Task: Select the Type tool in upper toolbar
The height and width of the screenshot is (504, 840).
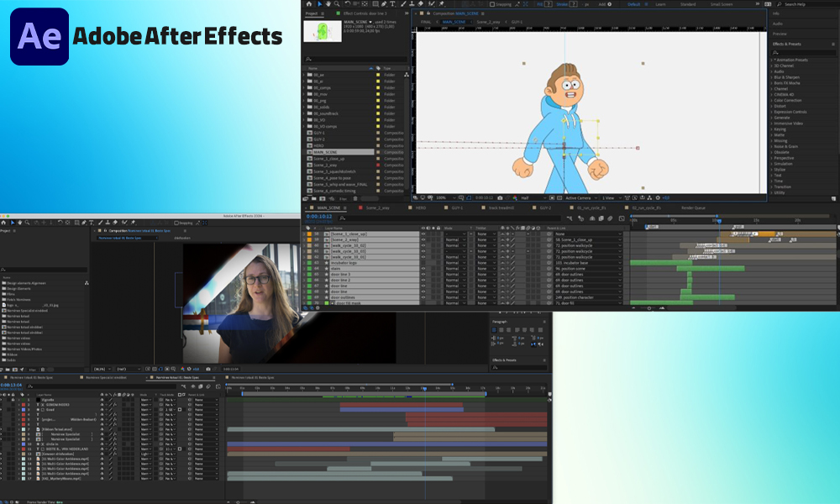Action: [x=392, y=3]
